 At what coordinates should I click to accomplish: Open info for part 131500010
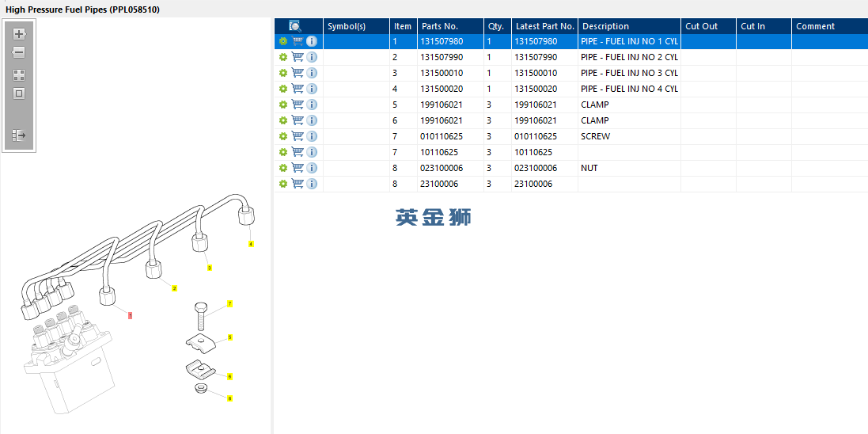pos(312,73)
